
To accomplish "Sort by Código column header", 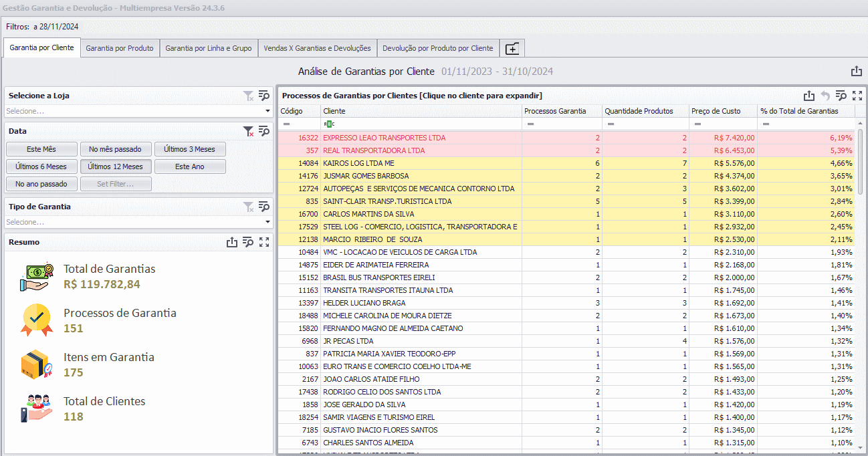I will [299, 111].
